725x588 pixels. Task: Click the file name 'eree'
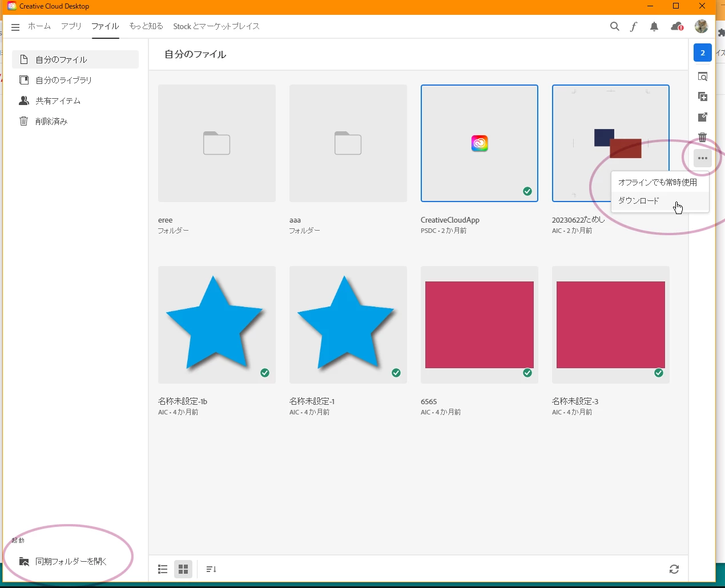[166, 220]
